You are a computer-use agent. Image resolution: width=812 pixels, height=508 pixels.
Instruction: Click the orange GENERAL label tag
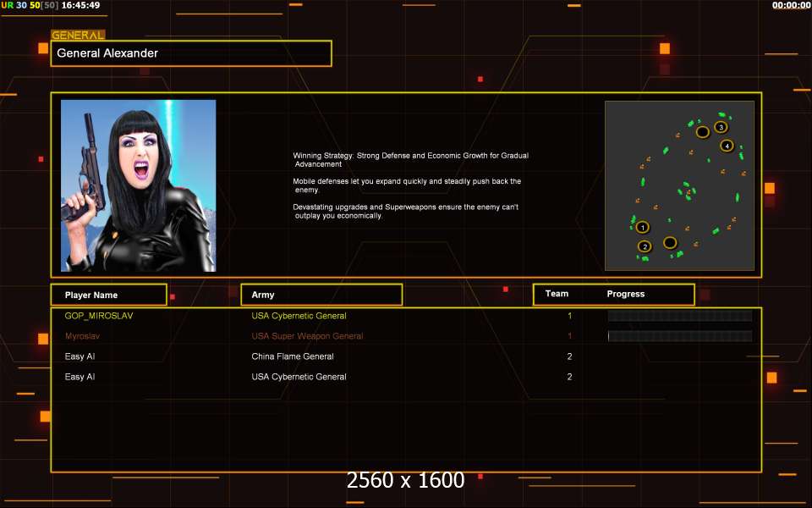[x=78, y=35]
